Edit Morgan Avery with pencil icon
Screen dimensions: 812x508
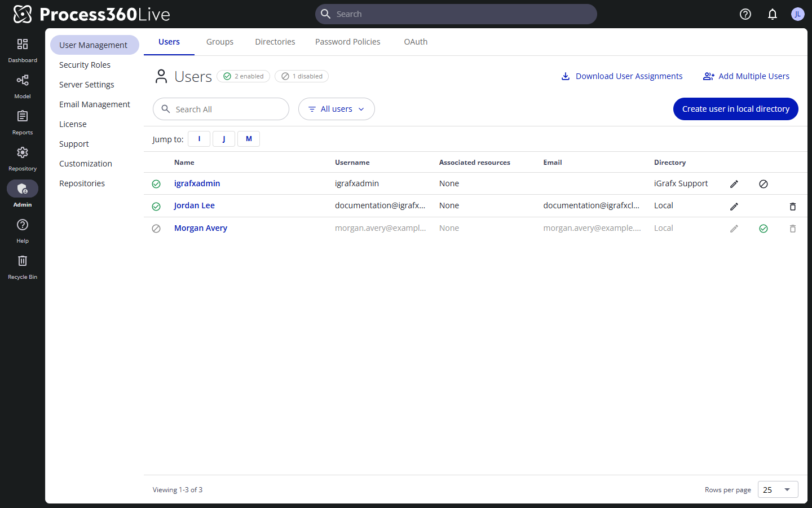click(x=734, y=229)
